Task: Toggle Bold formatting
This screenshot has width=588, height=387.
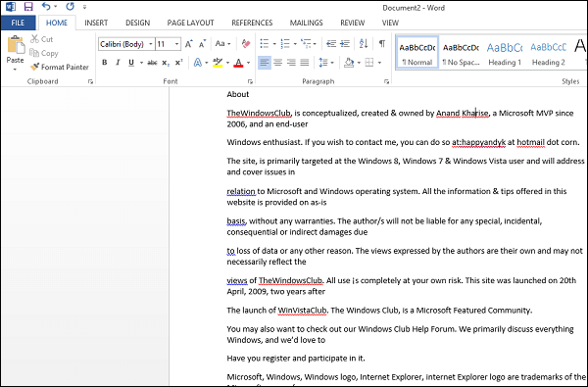Action: point(105,63)
